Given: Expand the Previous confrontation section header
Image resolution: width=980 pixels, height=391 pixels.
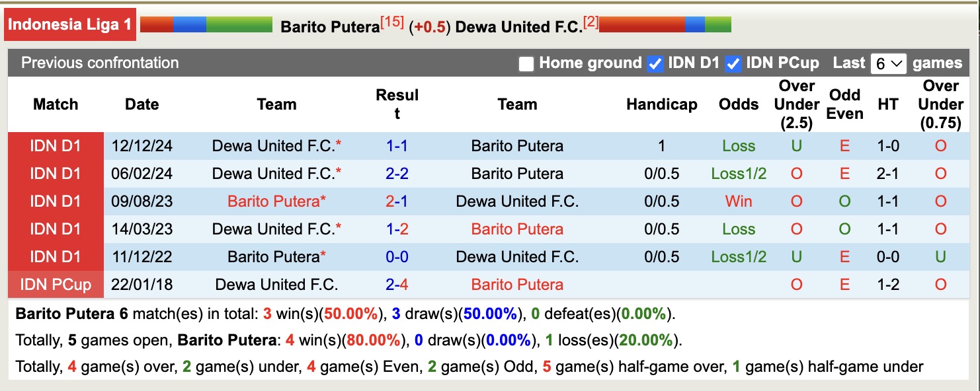Looking at the screenshot, I should 100,63.
